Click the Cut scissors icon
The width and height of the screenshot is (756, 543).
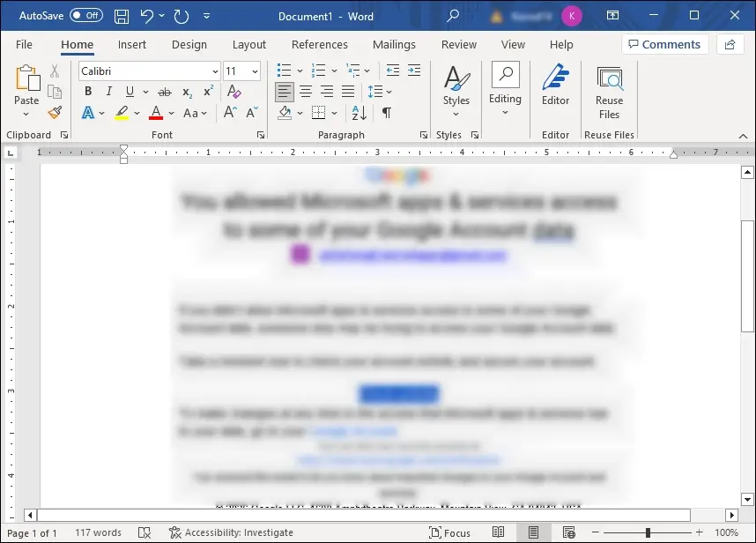pos(55,71)
